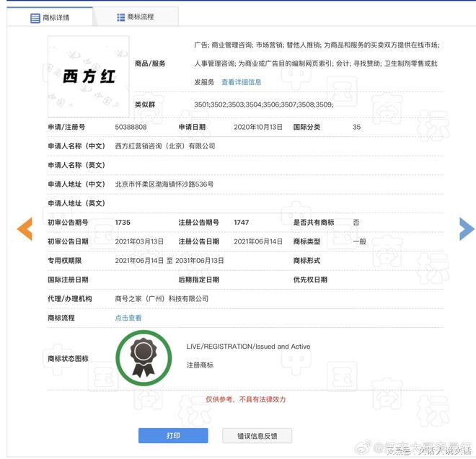Click the 错误信息反馈 button
476x459 pixels.
pyautogui.click(x=257, y=436)
